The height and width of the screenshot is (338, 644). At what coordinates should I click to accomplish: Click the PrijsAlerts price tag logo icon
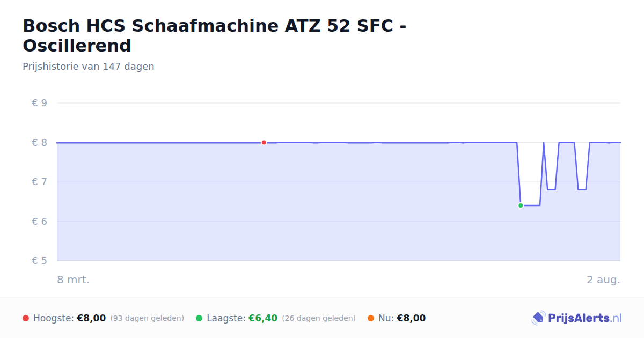538,318
